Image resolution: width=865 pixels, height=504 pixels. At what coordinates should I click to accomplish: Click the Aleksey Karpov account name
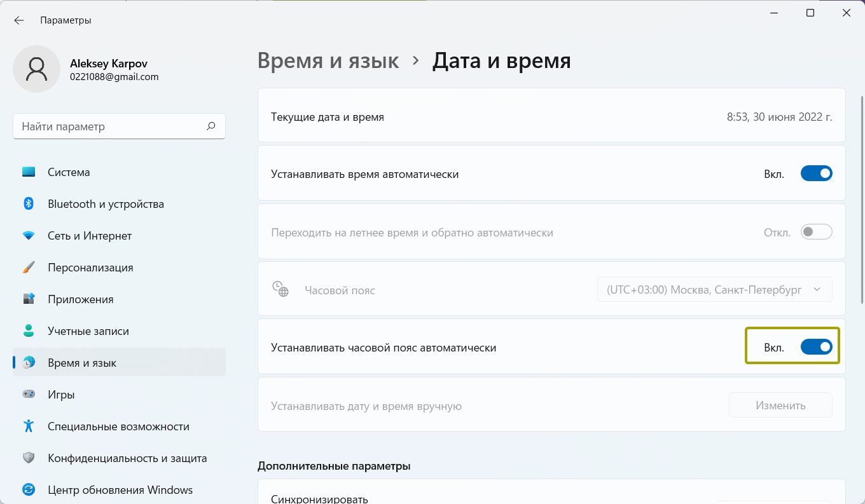coord(109,64)
